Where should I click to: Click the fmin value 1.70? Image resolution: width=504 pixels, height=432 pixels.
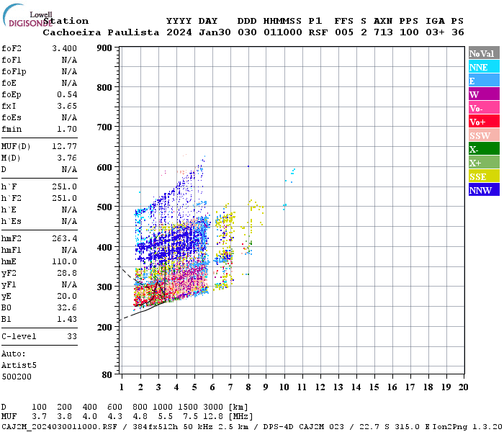click(x=67, y=129)
